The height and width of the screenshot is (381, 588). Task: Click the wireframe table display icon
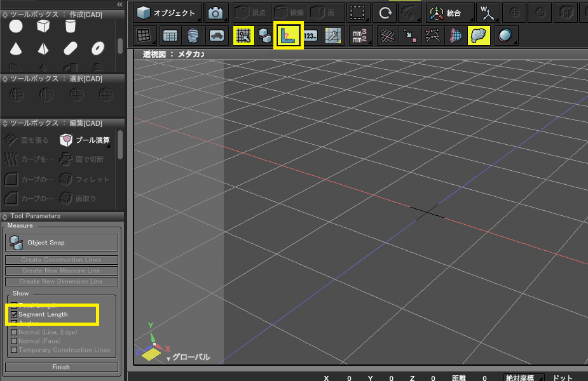click(170, 36)
